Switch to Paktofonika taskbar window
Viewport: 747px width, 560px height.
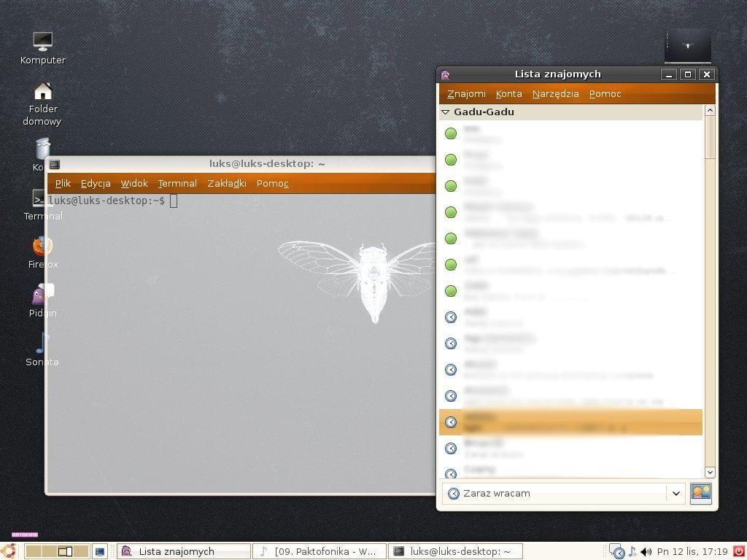(319, 552)
